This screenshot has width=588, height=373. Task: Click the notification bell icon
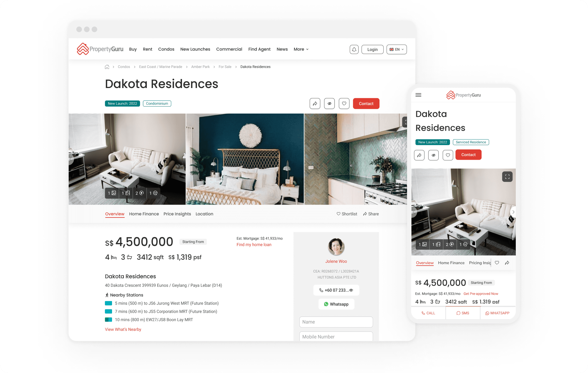[354, 49]
